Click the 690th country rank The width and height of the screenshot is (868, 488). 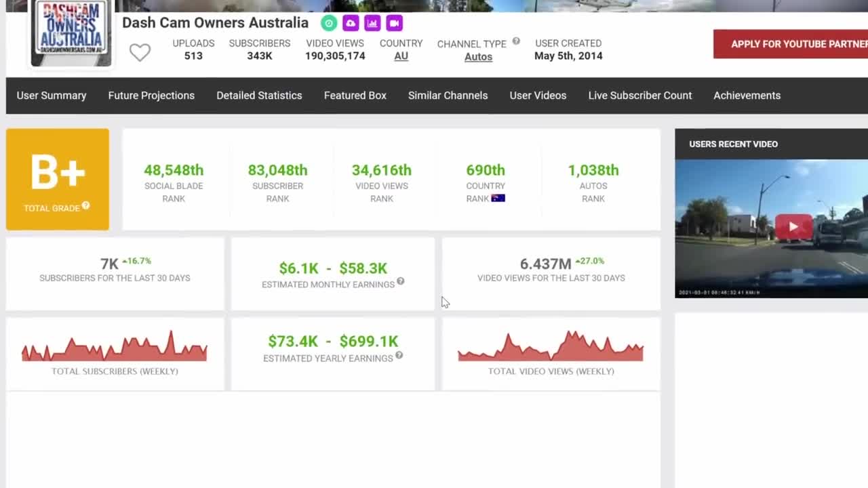486,170
